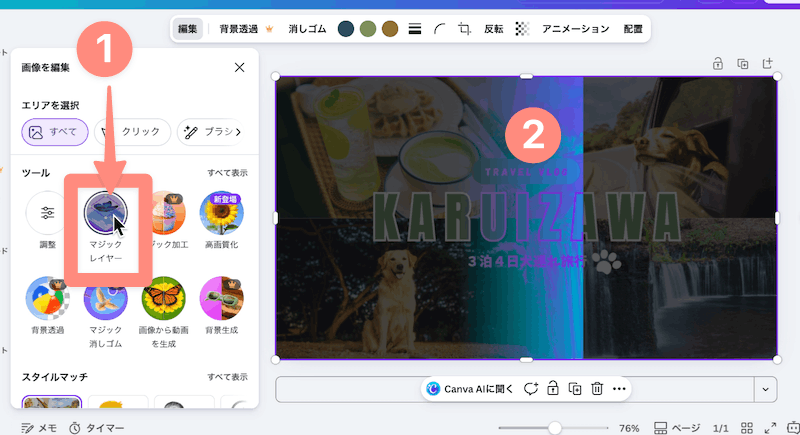Click the add page icon above canvas
Image resolution: width=800 pixels, height=435 pixels.
(767, 63)
